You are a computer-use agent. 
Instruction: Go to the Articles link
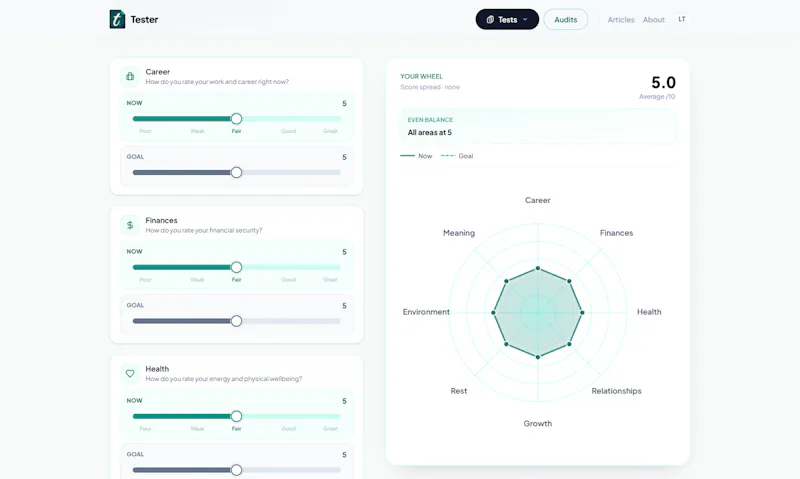[x=621, y=19]
